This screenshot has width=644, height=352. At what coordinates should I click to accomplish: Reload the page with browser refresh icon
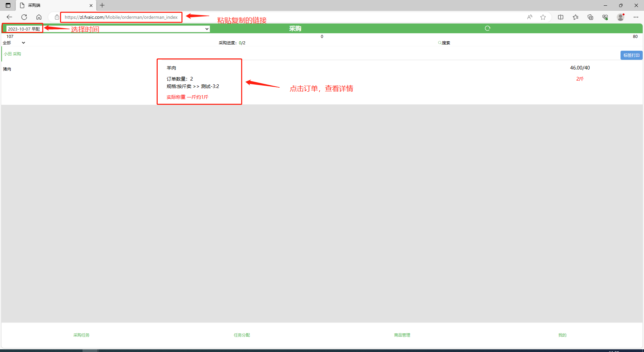(24, 17)
